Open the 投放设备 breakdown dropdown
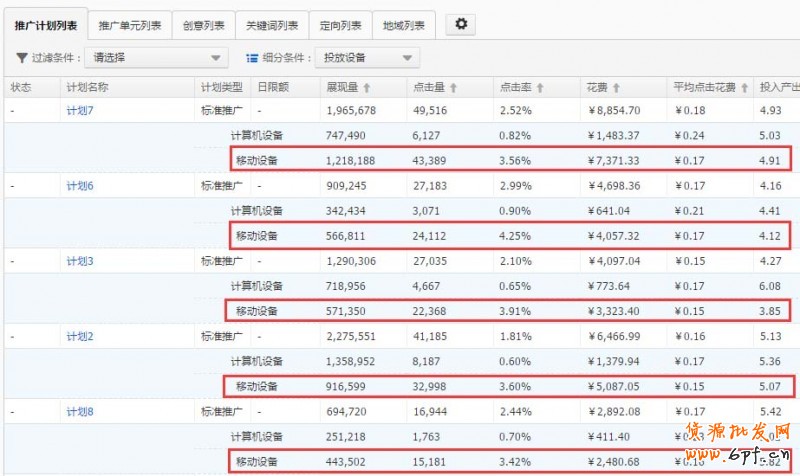The image size is (800, 476). (366, 58)
